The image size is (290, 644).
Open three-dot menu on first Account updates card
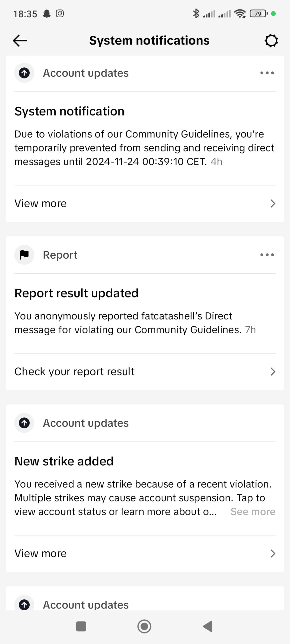point(267,73)
